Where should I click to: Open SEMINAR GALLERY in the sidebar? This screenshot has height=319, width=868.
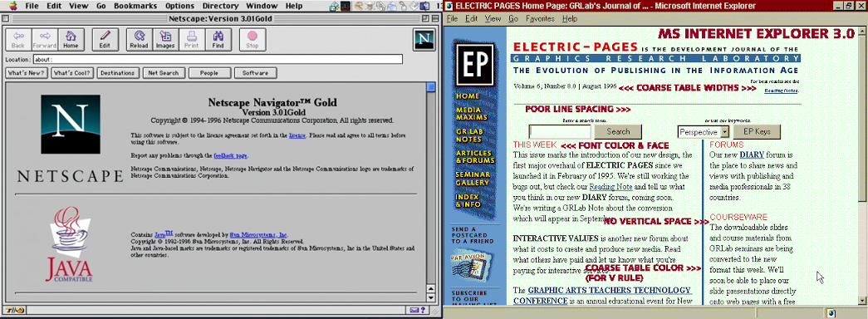(472, 179)
